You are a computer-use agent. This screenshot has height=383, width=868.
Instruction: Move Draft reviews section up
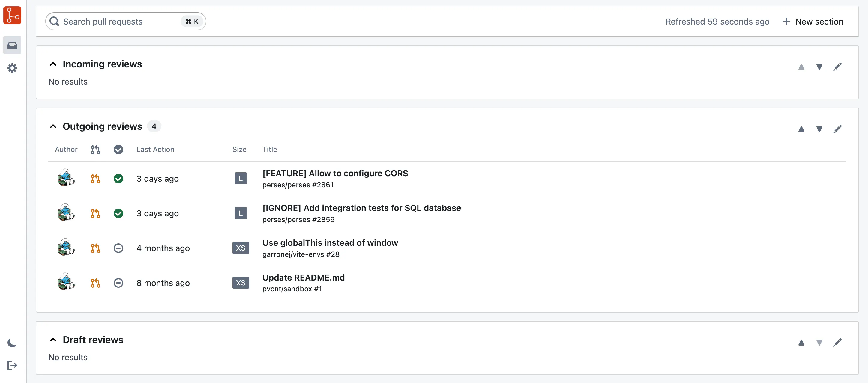(x=801, y=343)
